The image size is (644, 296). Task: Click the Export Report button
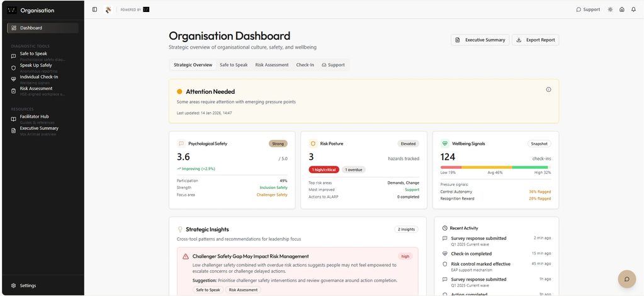[x=535, y=40]
